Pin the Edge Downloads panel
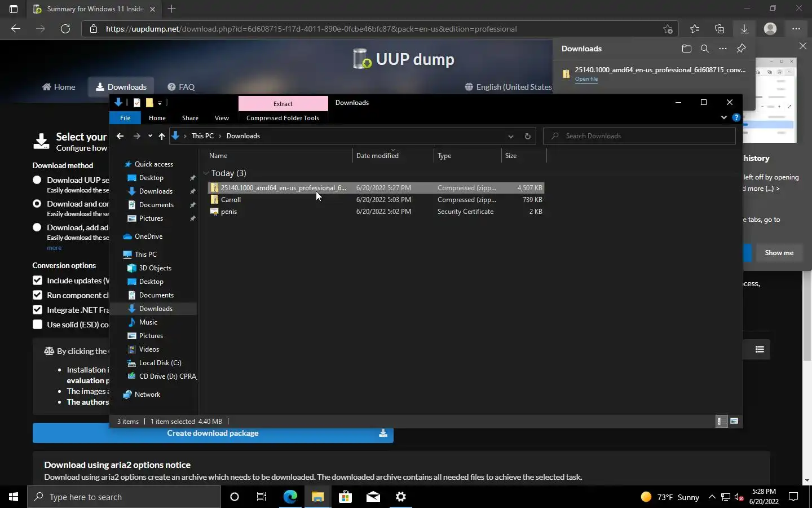The width and height of the screenshot is (812, 508). 742,49
